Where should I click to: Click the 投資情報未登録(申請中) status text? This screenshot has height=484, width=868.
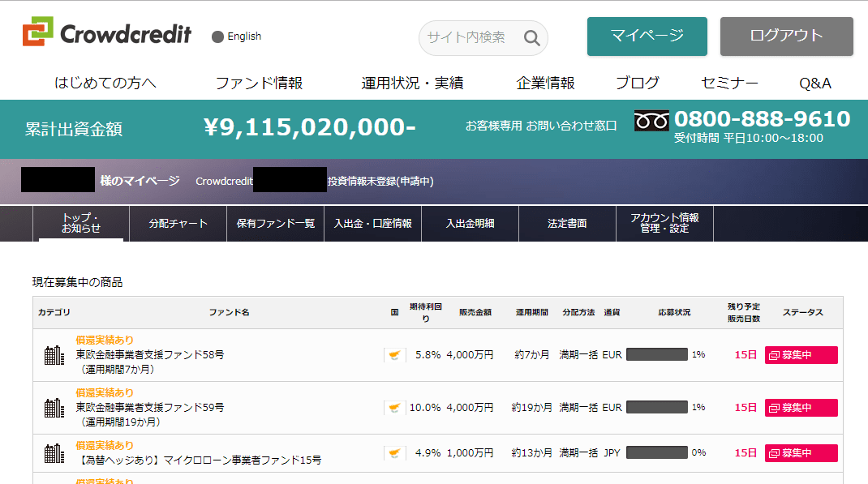380,182
